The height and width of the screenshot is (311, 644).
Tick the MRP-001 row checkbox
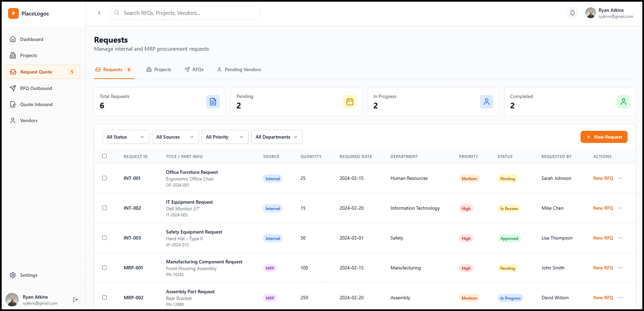click(104, 268)
